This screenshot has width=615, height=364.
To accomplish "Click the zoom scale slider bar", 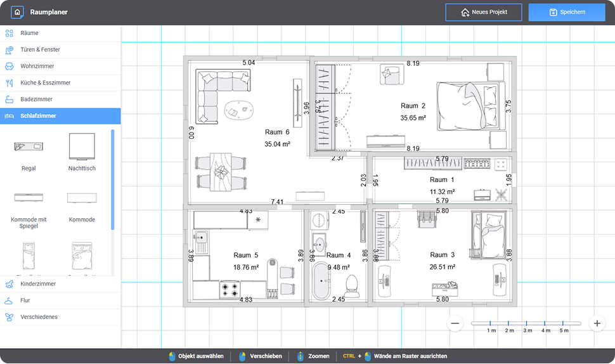I will point(526,323).
